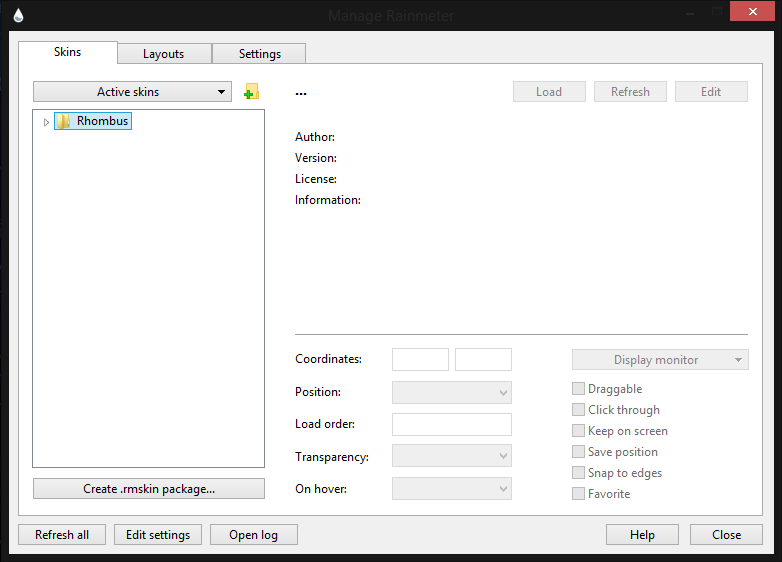Open the Transparency combo box
The width and height of the screenshot is (782, 562).
point(451,456)
